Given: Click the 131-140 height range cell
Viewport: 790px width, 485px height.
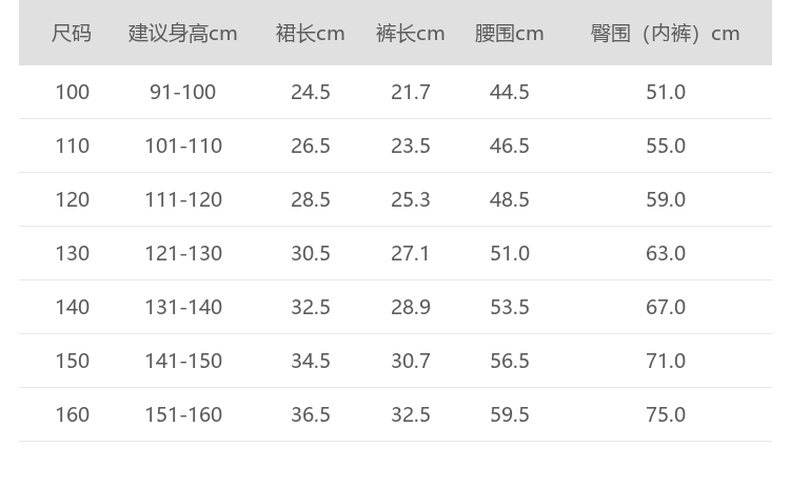Looking at the screenshot, I should click(x=183, y=307).
